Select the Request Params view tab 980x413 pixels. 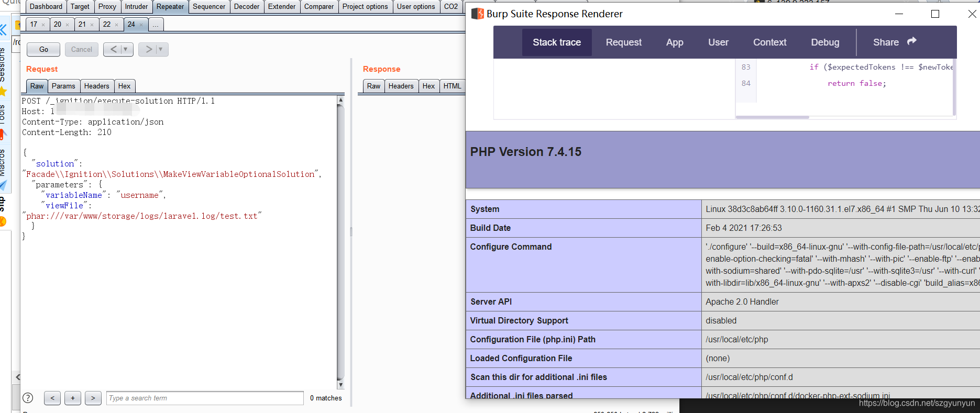click(63, 86)
